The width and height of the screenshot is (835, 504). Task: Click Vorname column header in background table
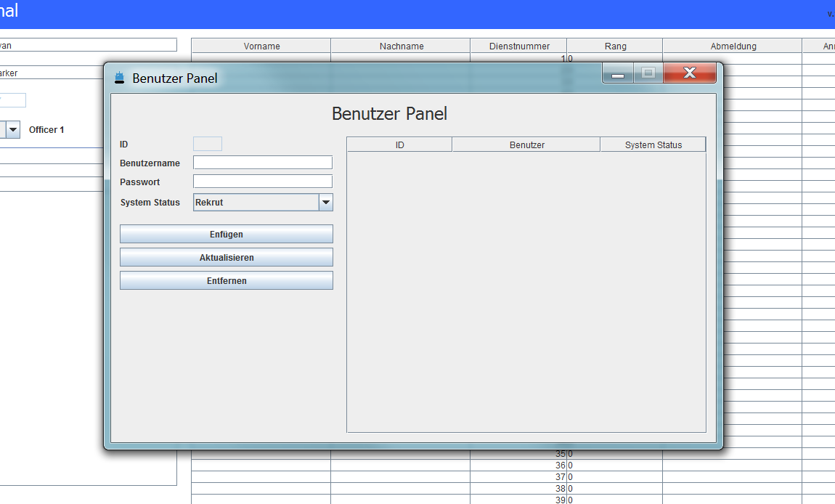click(261, 46)
